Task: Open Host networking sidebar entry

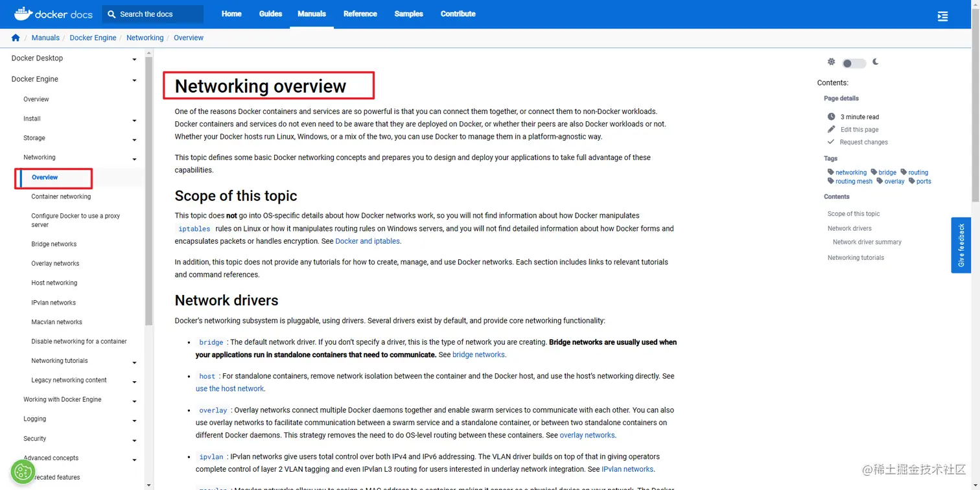Action: pyautogui.click(x=54, y=283)
